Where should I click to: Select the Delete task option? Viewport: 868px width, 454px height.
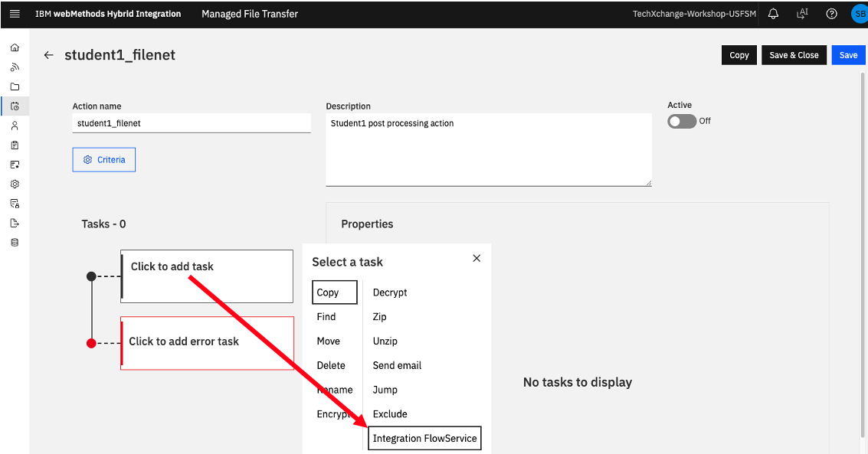click(331, 365)
